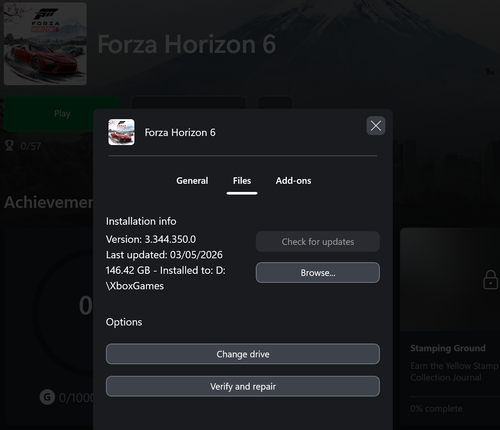The height and width of the screenshot is (430, 500).
Task: Click the 146.42 GB installed location text
Action: pos(166,278)
